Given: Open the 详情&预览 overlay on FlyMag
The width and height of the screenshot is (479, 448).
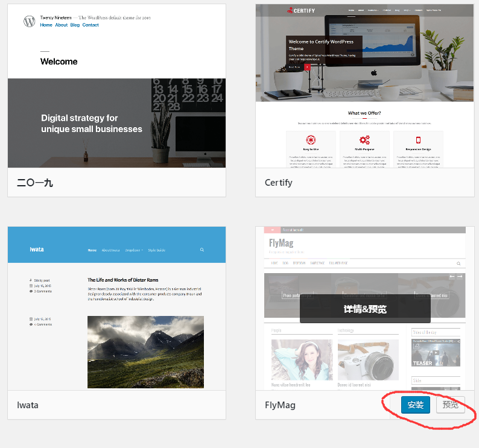Looking at the screenshot, I should (x=365, y=309).
